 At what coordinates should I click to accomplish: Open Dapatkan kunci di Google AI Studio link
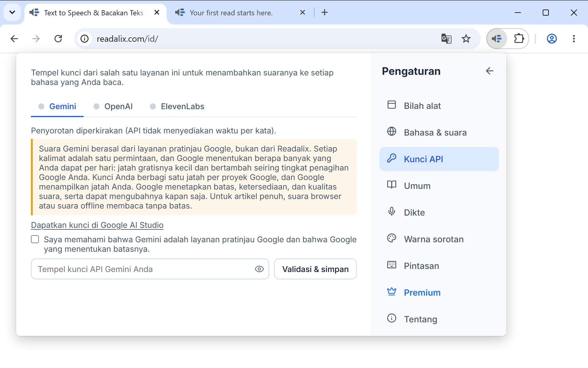[97, 225]
